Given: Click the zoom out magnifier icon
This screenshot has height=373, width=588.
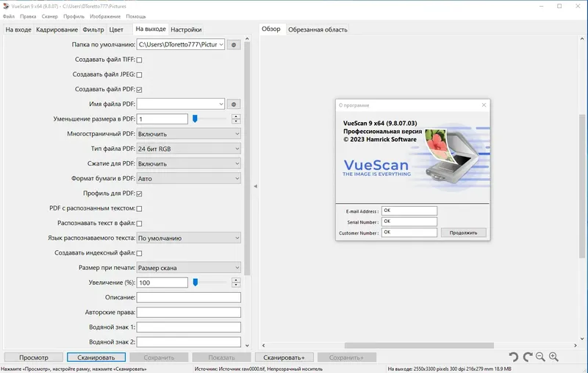Looking at the screenshot, I should click(540, 357).
